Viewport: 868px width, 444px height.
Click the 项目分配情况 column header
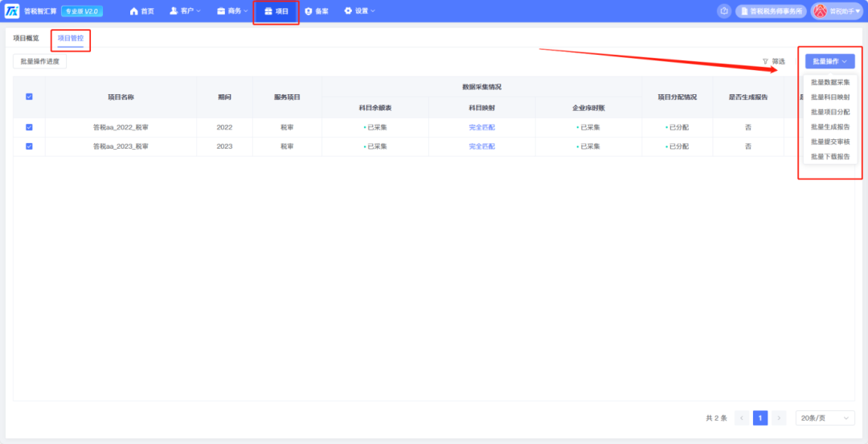coord(677,97)
